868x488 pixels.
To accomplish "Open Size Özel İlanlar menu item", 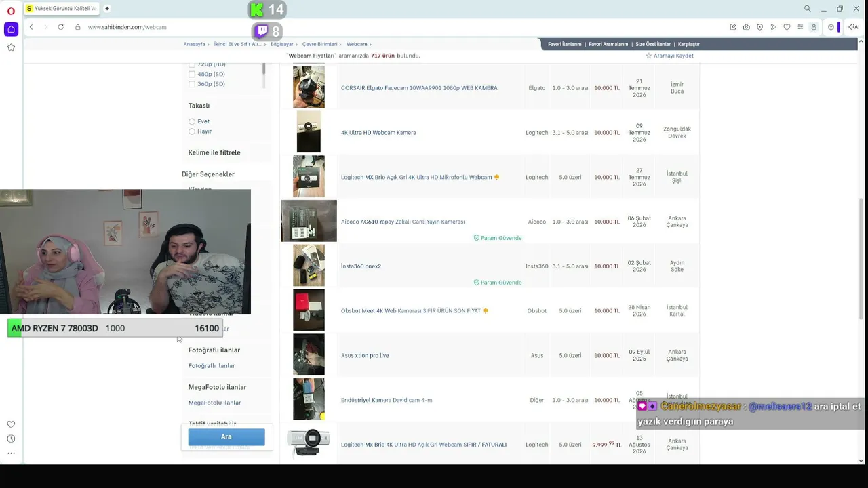I will tap(653, 44).
